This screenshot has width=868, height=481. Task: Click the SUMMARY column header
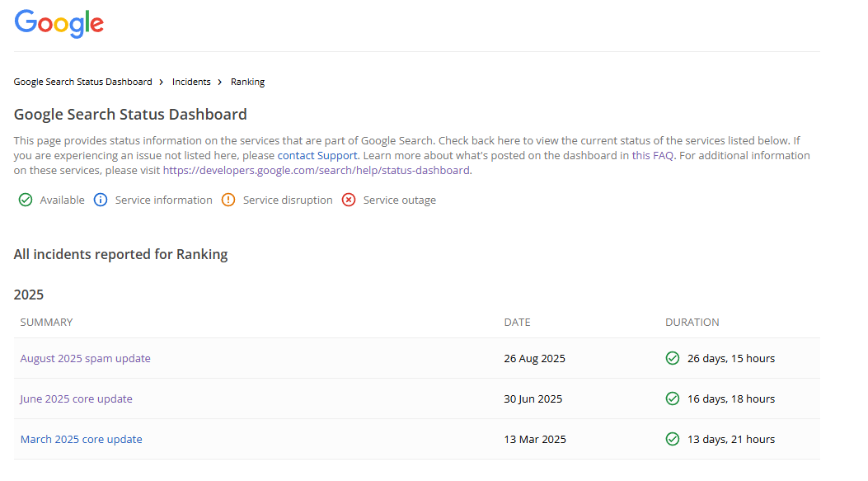tap(46, 322)
